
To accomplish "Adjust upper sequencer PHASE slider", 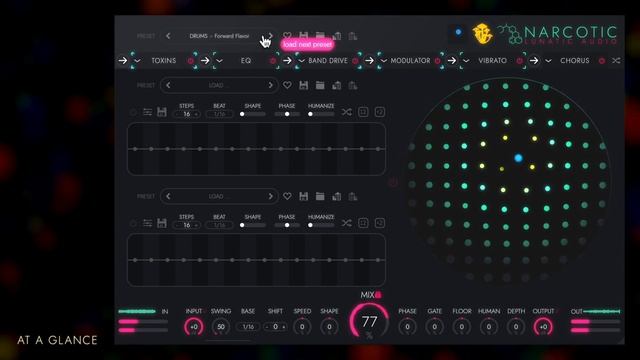I will (x=287, y=114).
